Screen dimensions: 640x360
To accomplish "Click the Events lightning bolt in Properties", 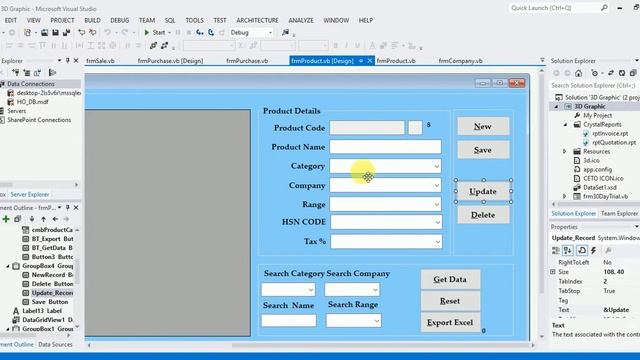I will pyautogui.click(x=593, y=250).
